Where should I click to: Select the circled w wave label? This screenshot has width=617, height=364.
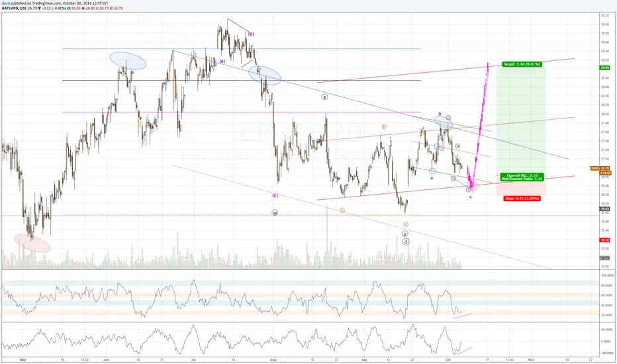tap(275, 213)
